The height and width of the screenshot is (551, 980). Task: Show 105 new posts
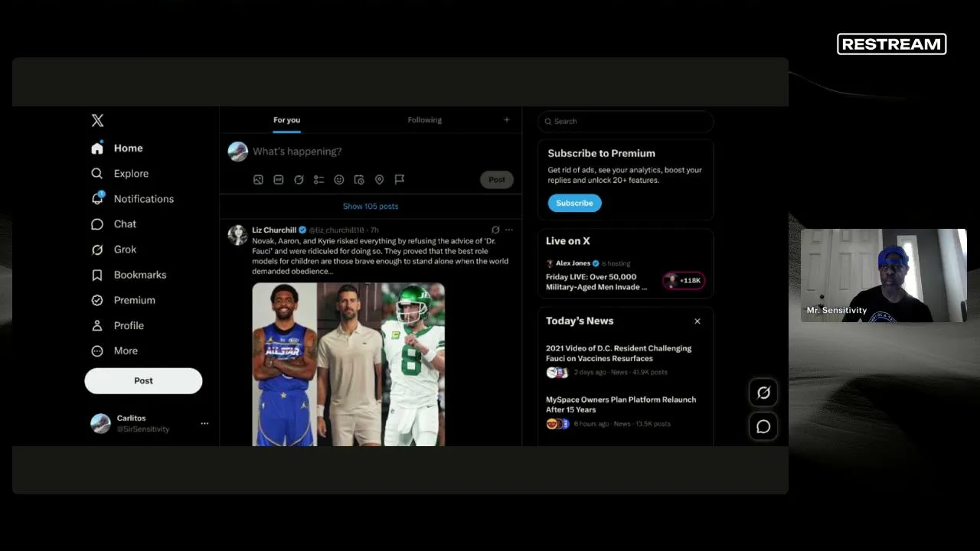click(x=371, y=207)
